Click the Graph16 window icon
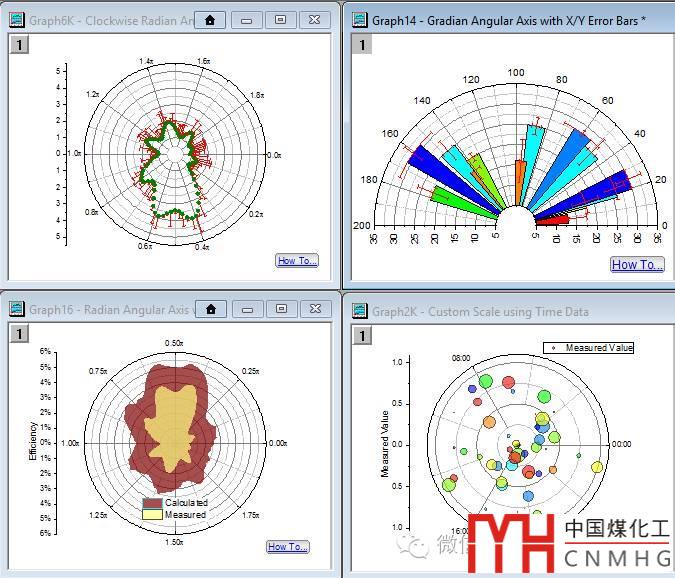This screenshot has width=675, height=578. click(x=17, y=309)
